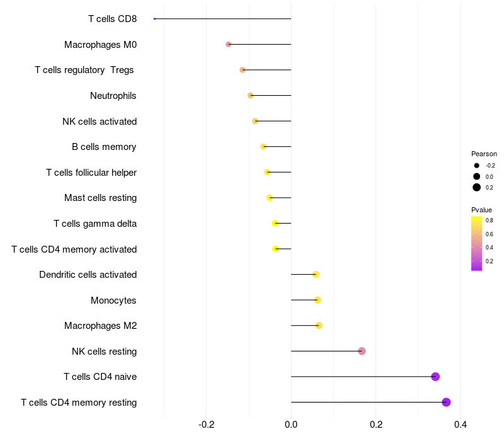Select the Monocytes data point

pyautogui.click(x=318, y=300)
